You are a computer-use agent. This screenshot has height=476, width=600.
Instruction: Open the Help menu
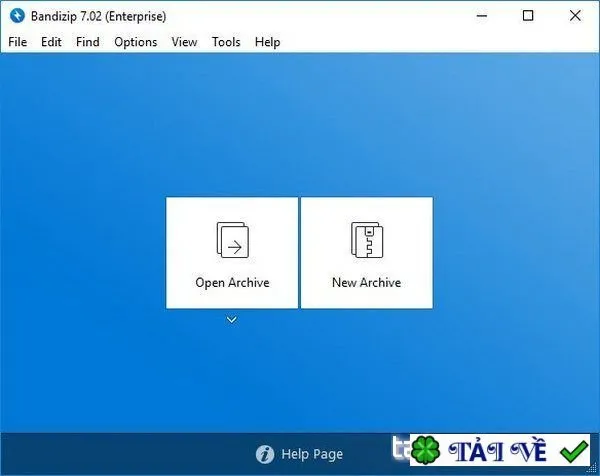[x=267, y=42]
